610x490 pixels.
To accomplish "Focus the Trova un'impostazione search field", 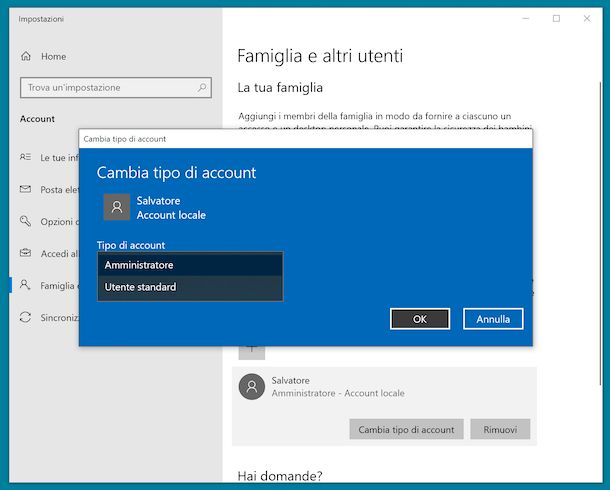I will [x=116, y=88].
